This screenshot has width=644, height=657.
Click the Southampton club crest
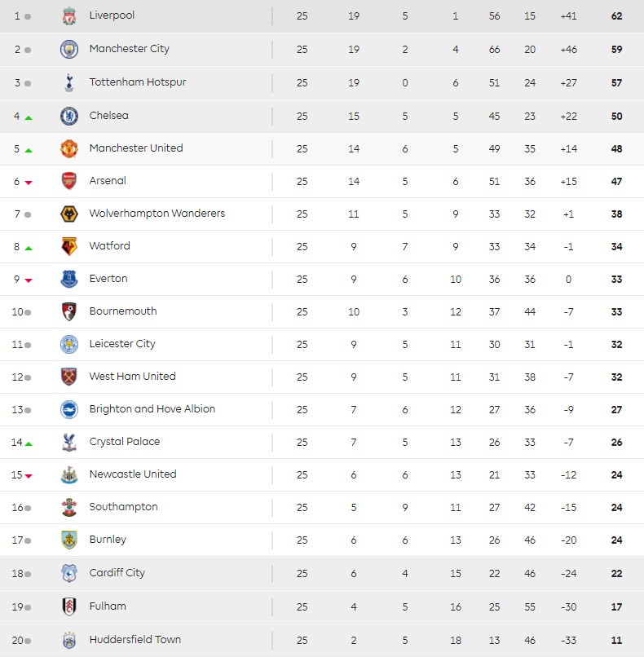(x=69, y=506)
